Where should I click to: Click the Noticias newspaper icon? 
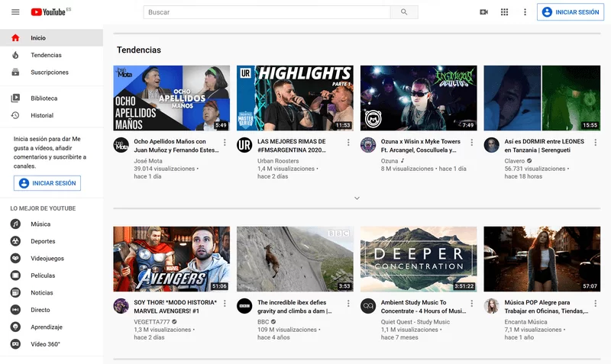15,292
